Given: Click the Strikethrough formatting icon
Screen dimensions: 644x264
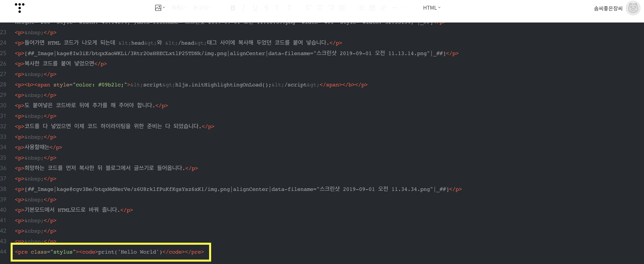Looking at the screenshot, I should [x=266, y=8].
